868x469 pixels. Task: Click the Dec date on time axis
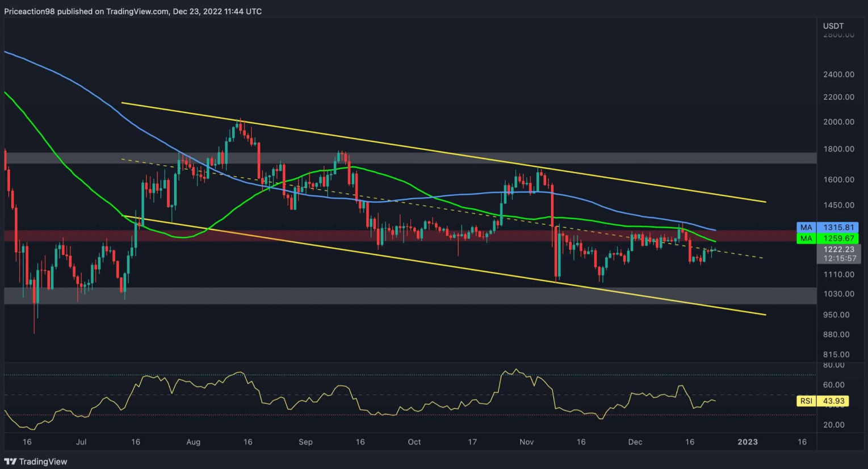(x=635, y=442)
